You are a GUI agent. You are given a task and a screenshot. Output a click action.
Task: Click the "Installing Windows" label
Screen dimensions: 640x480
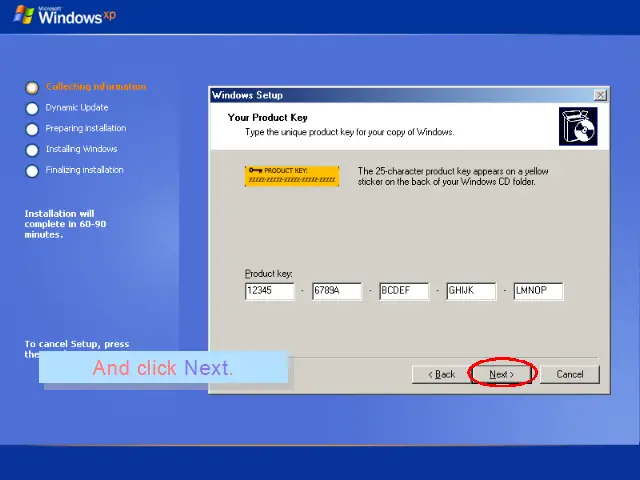click(x=81, y=149)
